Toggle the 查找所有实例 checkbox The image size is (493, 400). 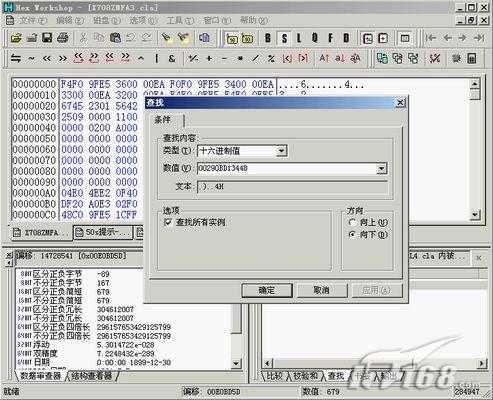[168, 222]
